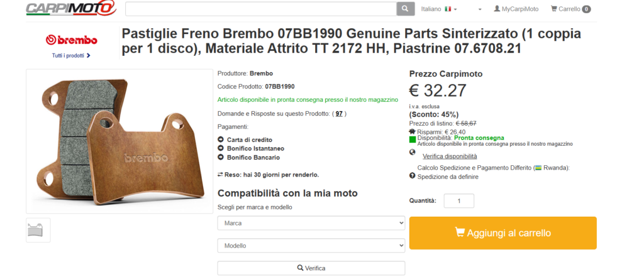Open the unlabeled dropdown arrow beside MyCarpiMoto
Image resolution: width=644 pixels, height=279 pixels.
[480, 9]
